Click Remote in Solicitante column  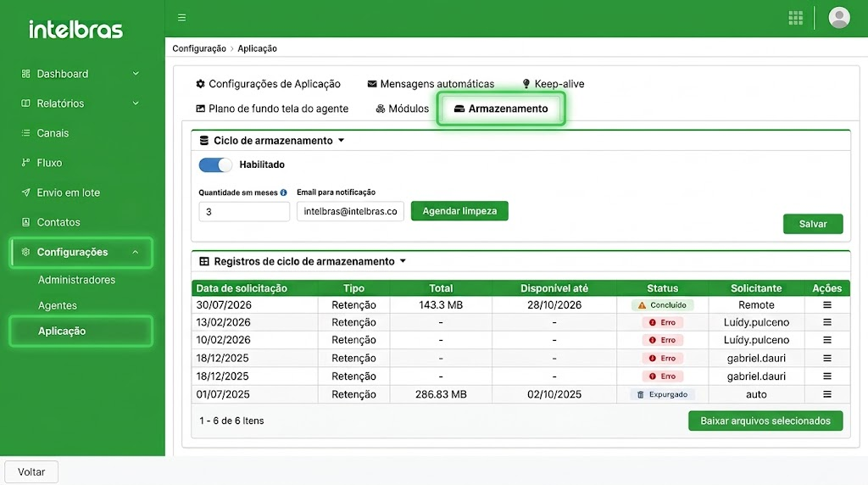[756, 305]
